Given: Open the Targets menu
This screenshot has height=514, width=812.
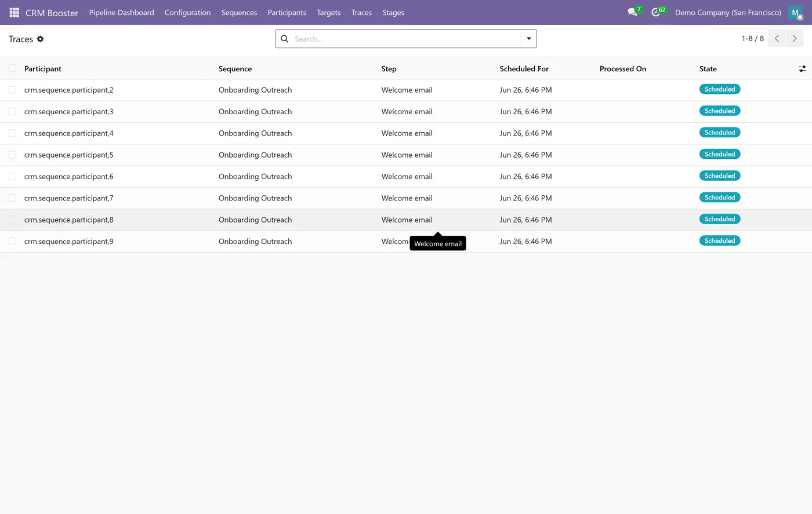Looking at the screenshot, I should click(x=329, y=12).
